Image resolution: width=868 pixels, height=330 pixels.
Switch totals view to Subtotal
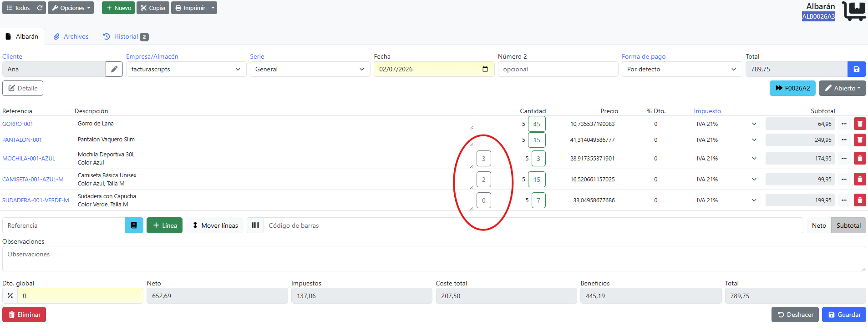pos(848,225)
